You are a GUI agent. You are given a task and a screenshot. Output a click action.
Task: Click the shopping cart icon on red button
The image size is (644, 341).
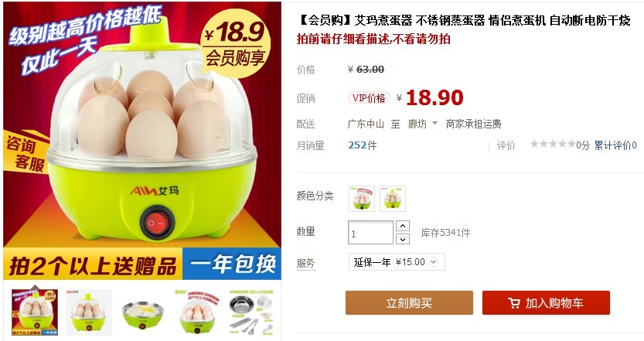coord(514,303)
